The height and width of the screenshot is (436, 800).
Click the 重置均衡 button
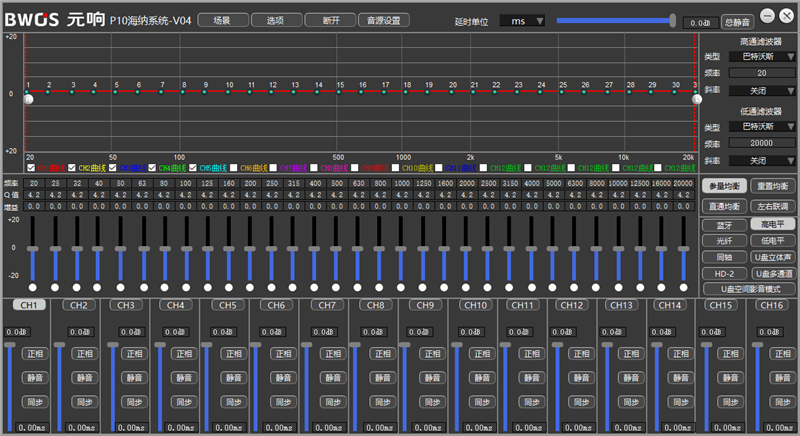pyautogui.click(x=771, y=186)
